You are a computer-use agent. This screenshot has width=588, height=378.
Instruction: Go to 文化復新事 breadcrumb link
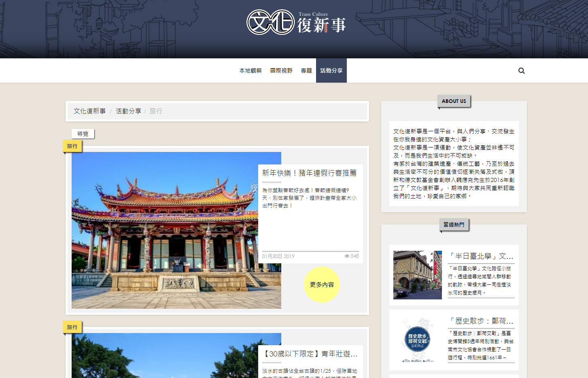(89, 111)
